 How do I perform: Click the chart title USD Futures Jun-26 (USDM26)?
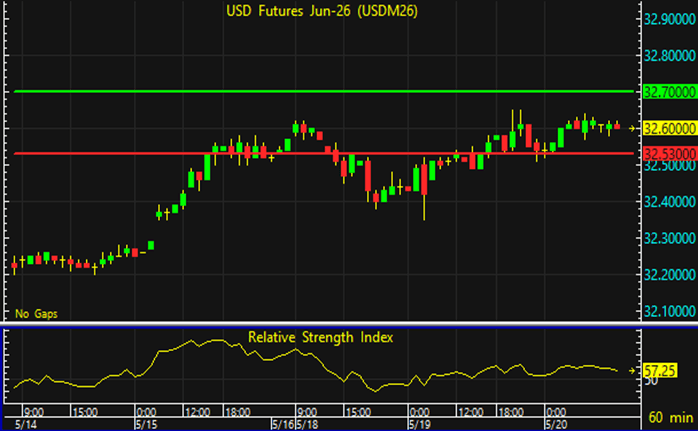(x=322, y=11)
